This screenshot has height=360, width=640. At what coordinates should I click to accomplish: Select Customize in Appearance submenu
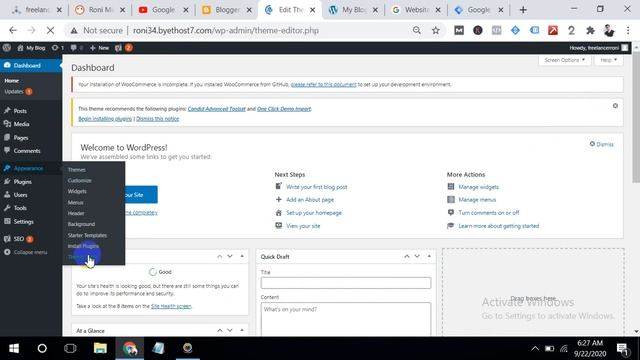point(80,180)
